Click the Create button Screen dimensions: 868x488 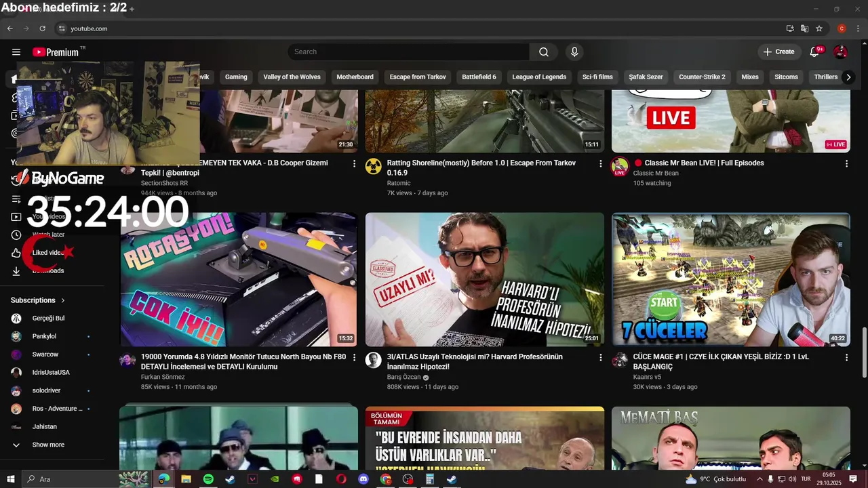pyautogui.click(x=778, y=52)
